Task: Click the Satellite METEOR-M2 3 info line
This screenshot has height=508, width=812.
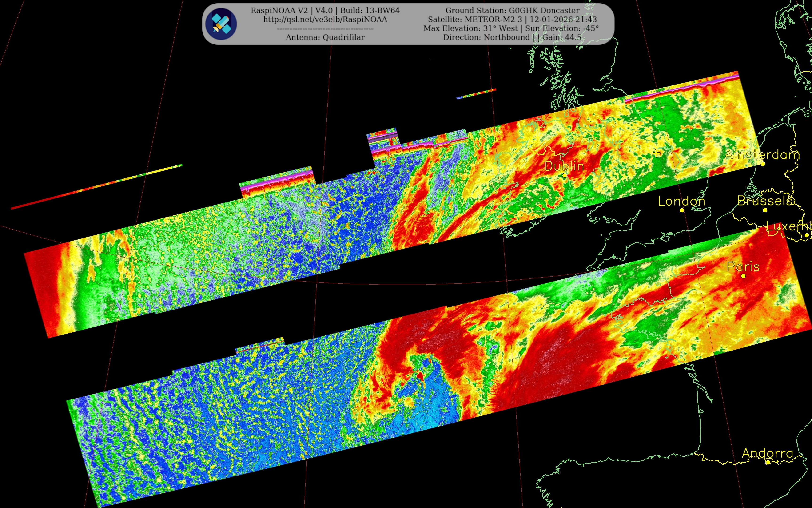Action: (x=512, y=20)
